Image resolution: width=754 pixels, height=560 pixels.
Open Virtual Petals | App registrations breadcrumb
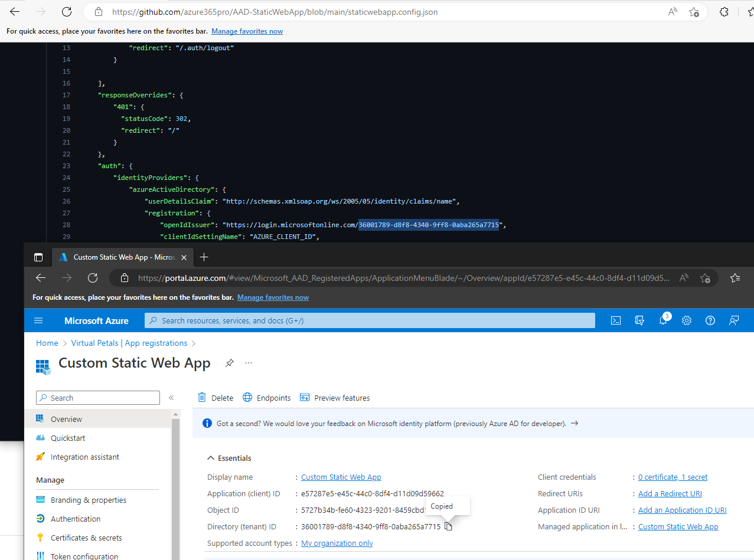(x=129, y=343)
